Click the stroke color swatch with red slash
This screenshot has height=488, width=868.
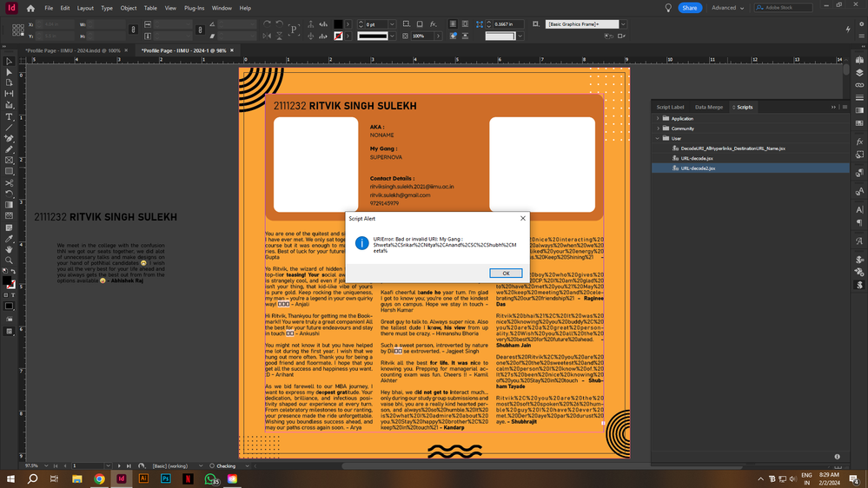pos(338,36)
